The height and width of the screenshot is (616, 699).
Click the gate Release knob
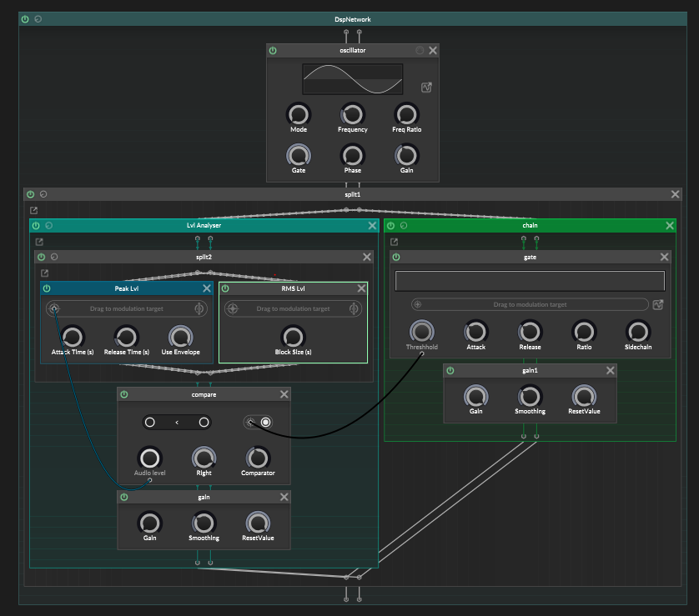coord(530,332)
